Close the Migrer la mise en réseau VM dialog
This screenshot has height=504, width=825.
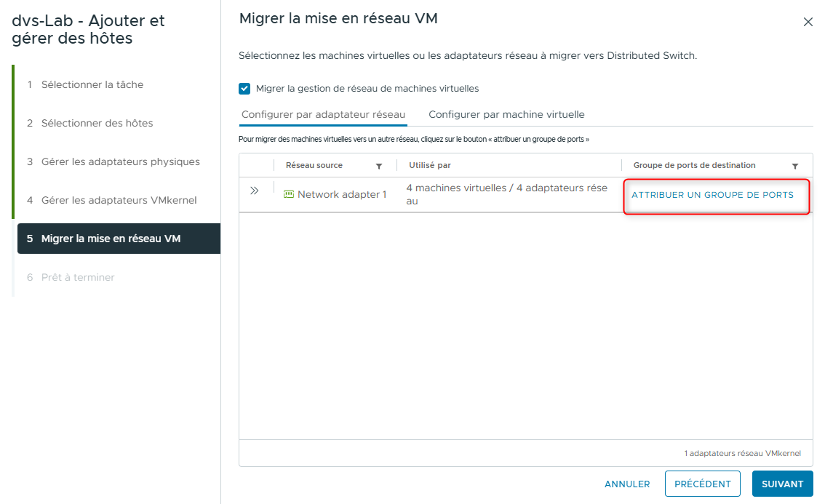808,22
